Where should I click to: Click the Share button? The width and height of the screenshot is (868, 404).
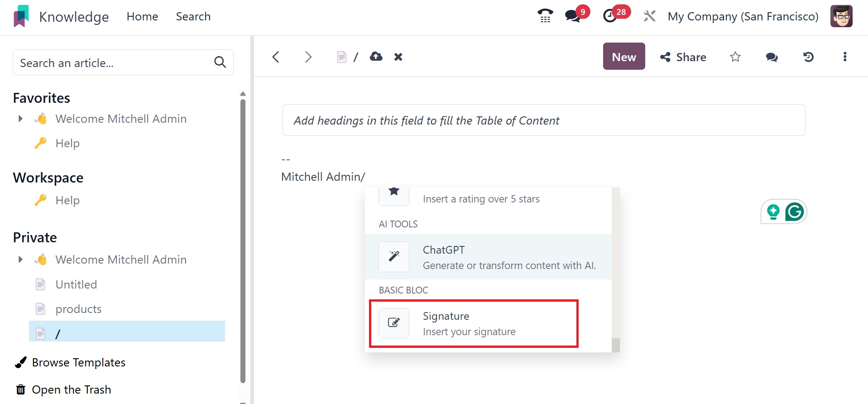(683, 57)
